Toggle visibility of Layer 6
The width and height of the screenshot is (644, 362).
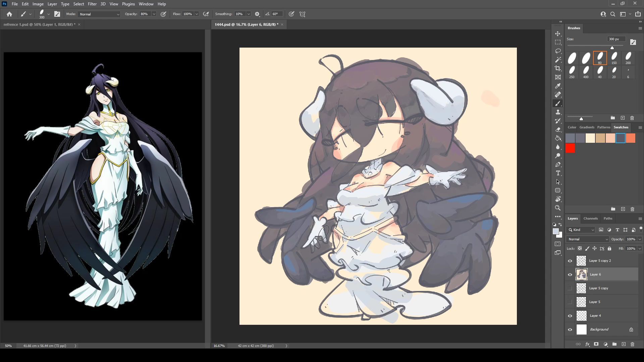click(570, 275)
